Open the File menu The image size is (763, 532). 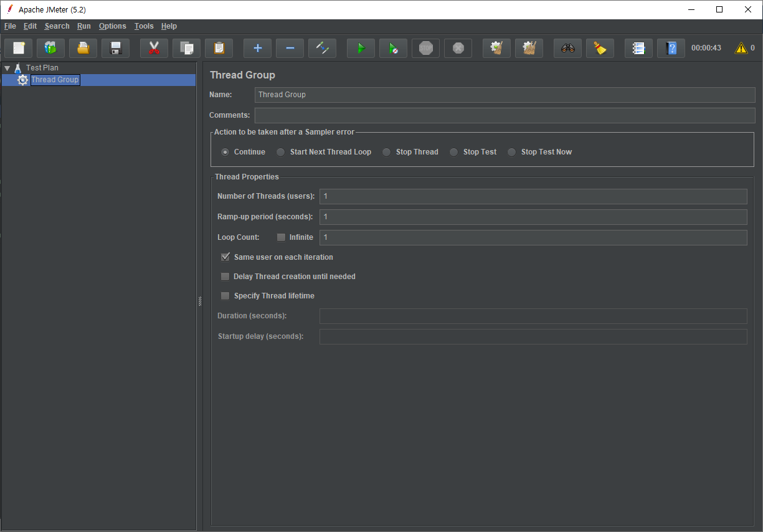[10, 26]
